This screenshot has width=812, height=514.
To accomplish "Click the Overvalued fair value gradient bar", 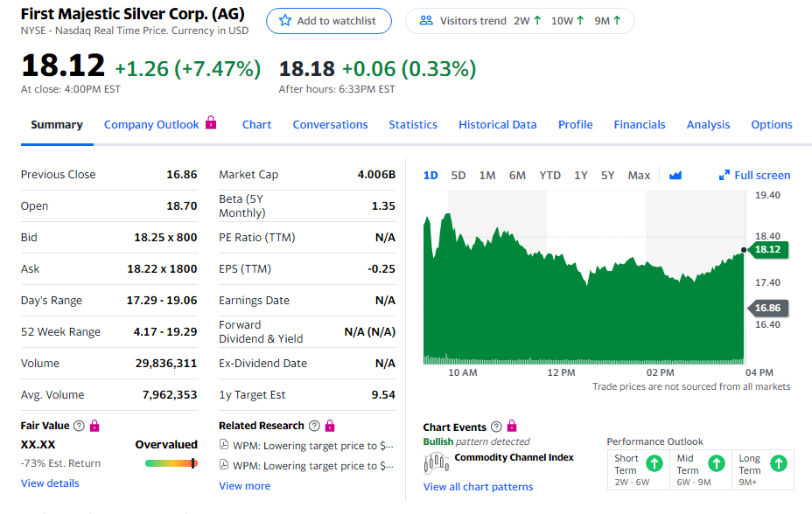I will tap(171, 463).
